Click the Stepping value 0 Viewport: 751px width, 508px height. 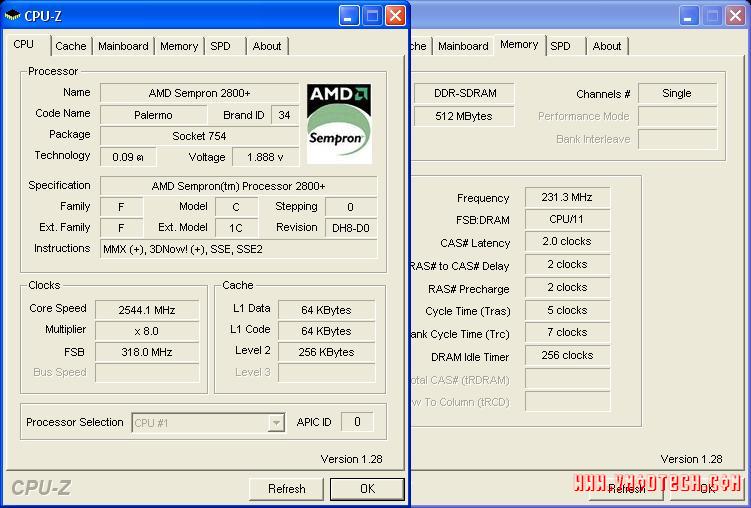coord(351,207)
